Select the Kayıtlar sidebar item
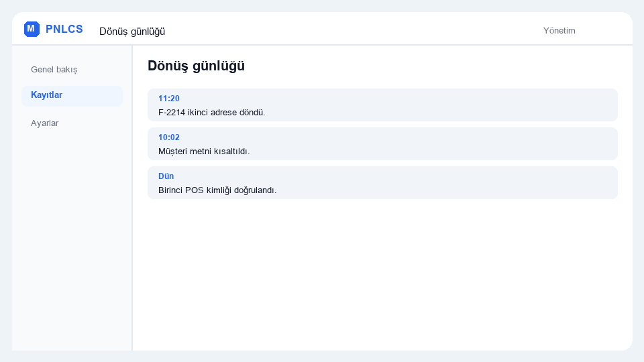This screenshot has height=362, width=644. (72, 95)
